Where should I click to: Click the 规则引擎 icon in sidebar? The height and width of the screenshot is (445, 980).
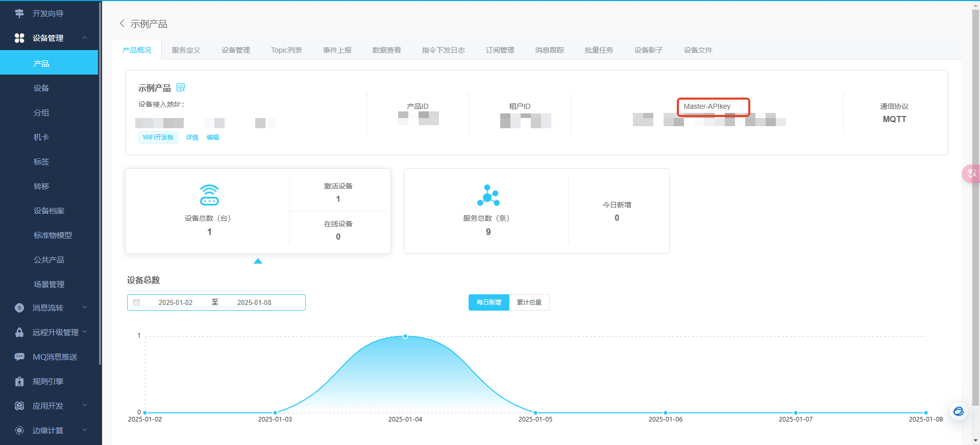[19, 381]
